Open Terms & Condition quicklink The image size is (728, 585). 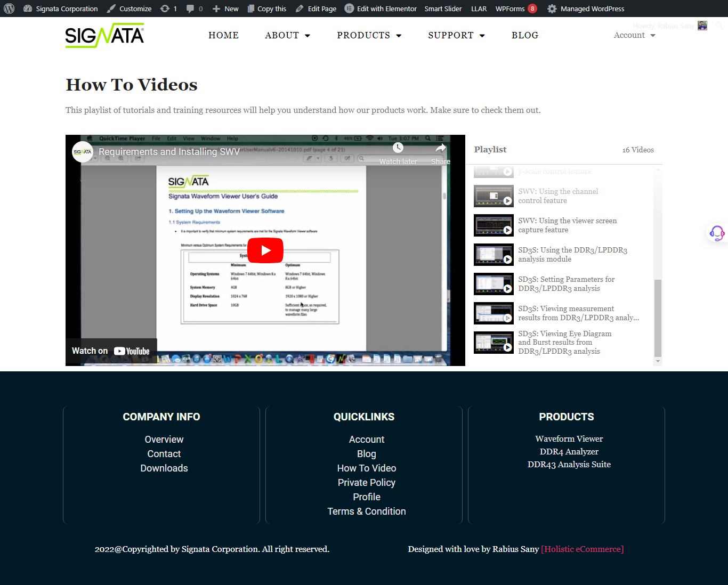click(x=367, y=511)
